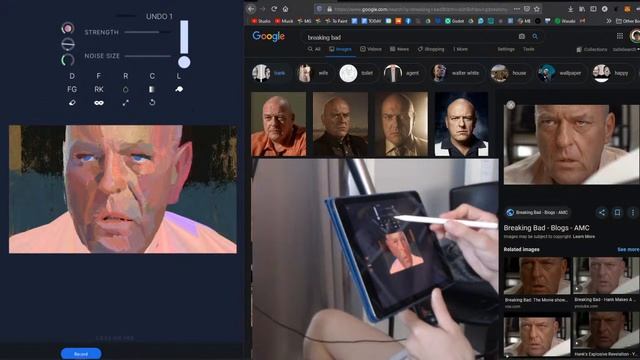Click the pink color dial in paint app
The height and width of the screenshot is (360, 640).
[x=68, y=28]
